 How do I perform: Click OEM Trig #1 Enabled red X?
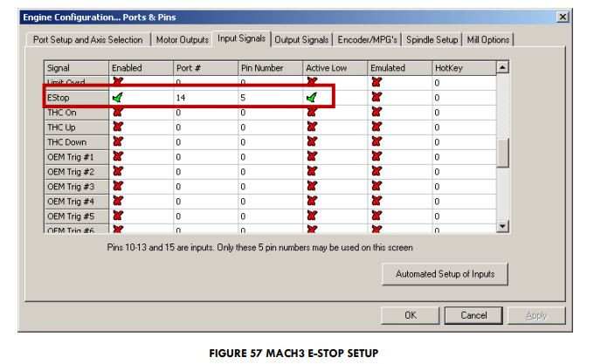click(x=118, y=157)
